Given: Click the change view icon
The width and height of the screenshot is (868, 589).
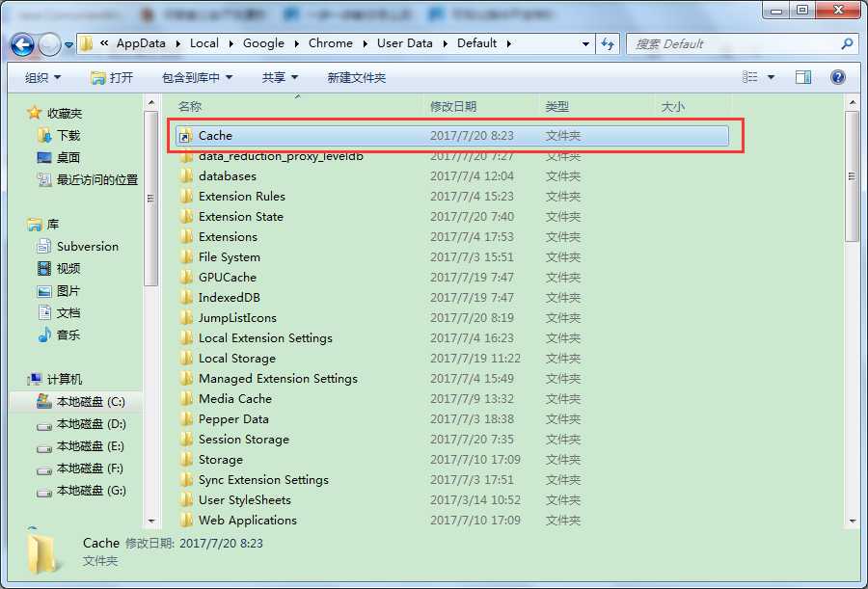Looking at the screenshot, I should coord(749,77).
